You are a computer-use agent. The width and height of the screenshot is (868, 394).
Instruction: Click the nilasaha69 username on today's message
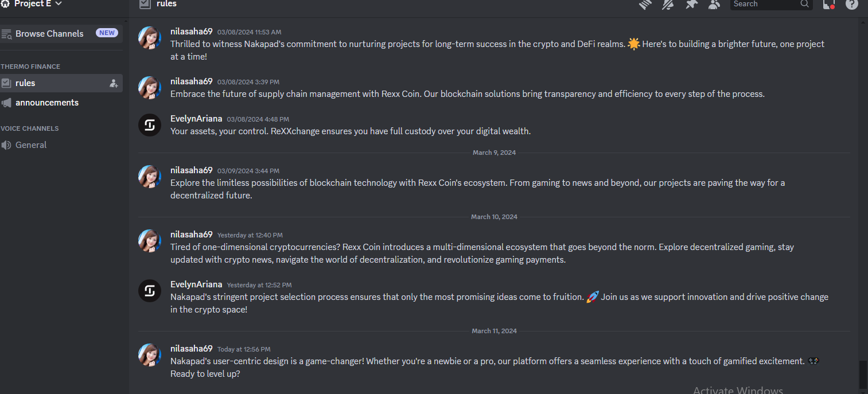[x=192, y=349]
